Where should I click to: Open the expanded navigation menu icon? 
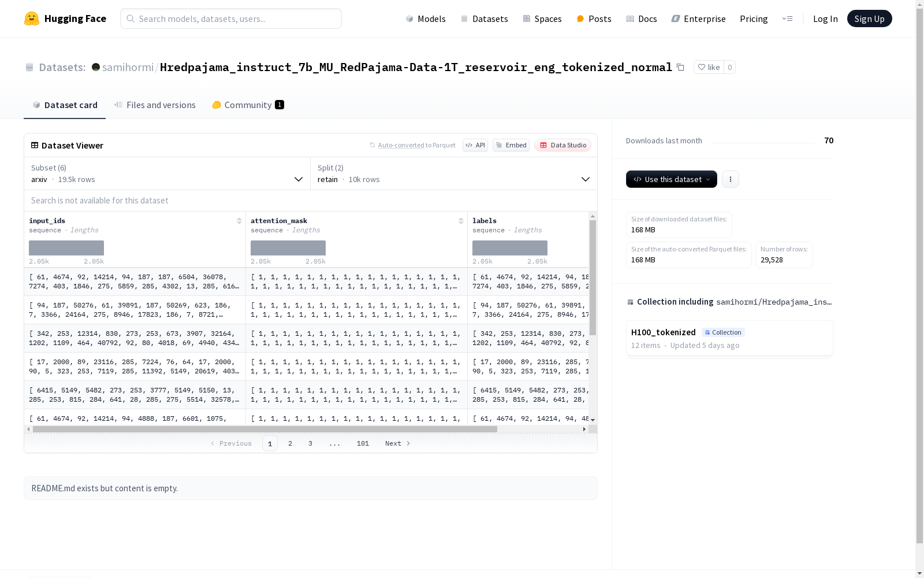(x=787, y=18)
